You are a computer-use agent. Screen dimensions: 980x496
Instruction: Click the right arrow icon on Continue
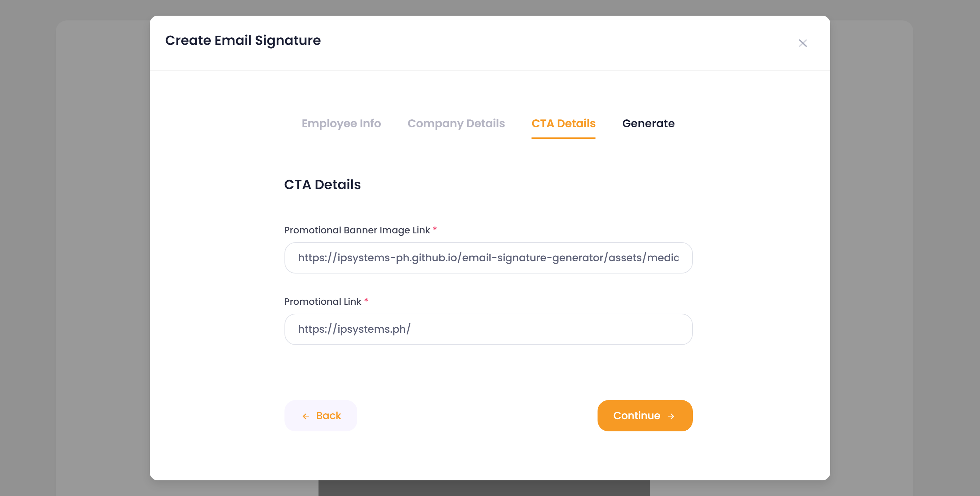tap(671, 416)
